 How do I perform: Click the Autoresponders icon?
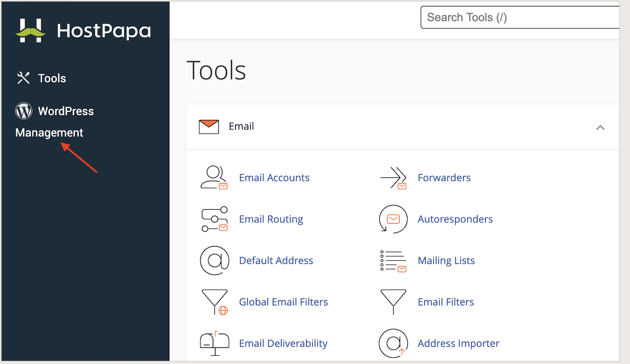point(393,219)
